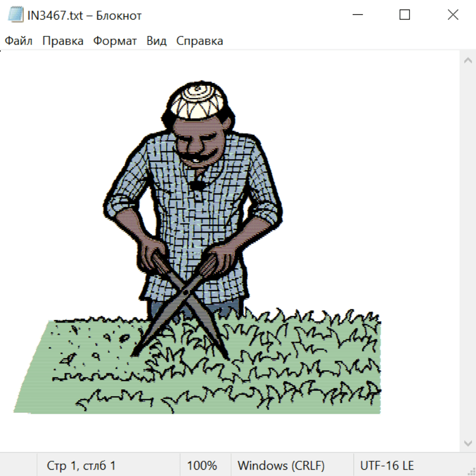Click the gardener's white cap in the text area

199,102
